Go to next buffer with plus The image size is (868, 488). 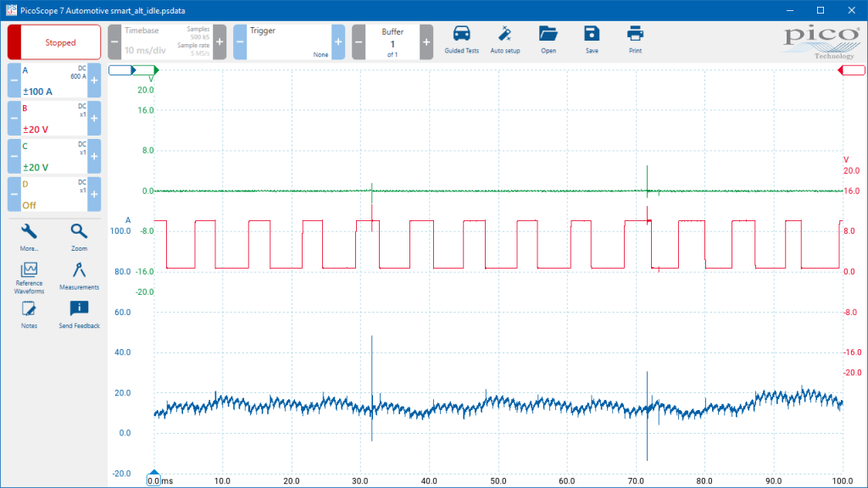click(426, 42)
